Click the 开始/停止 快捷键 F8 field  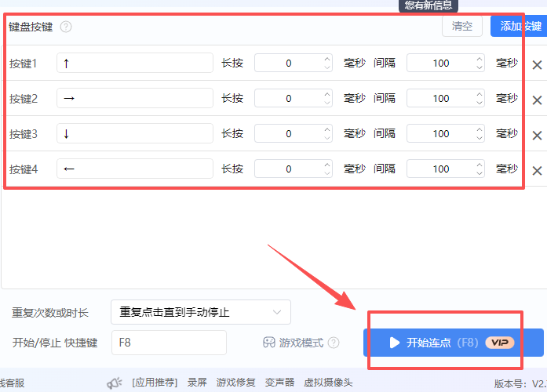[169, 343]
